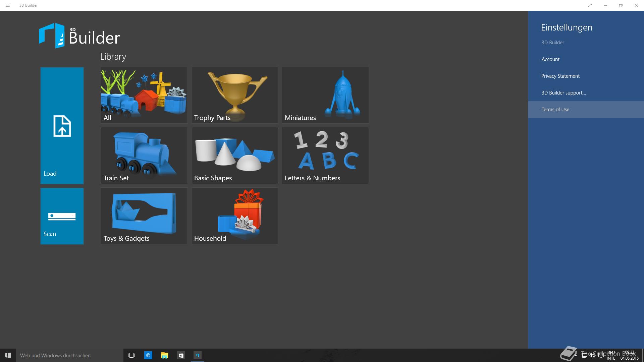The image size is (644, 362).
Task: Click the taskbar clock and date
Action: click(629, 355)
